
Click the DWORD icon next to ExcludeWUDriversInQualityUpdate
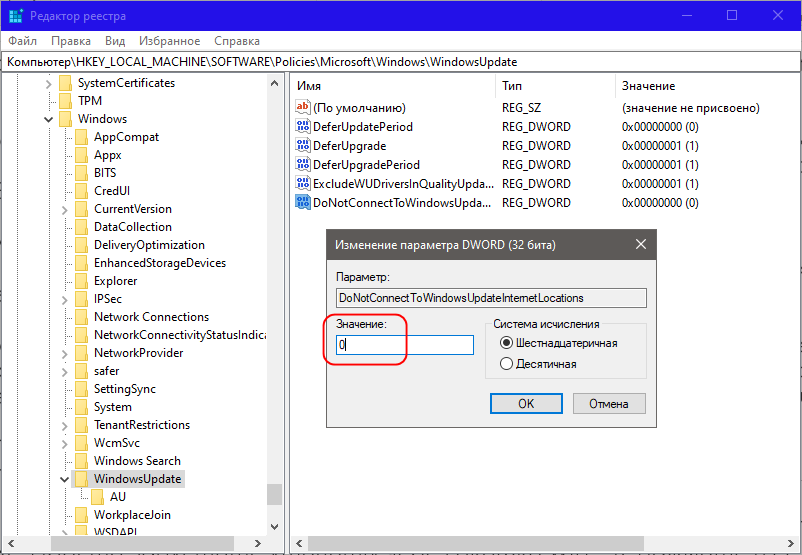pos(303,183)
